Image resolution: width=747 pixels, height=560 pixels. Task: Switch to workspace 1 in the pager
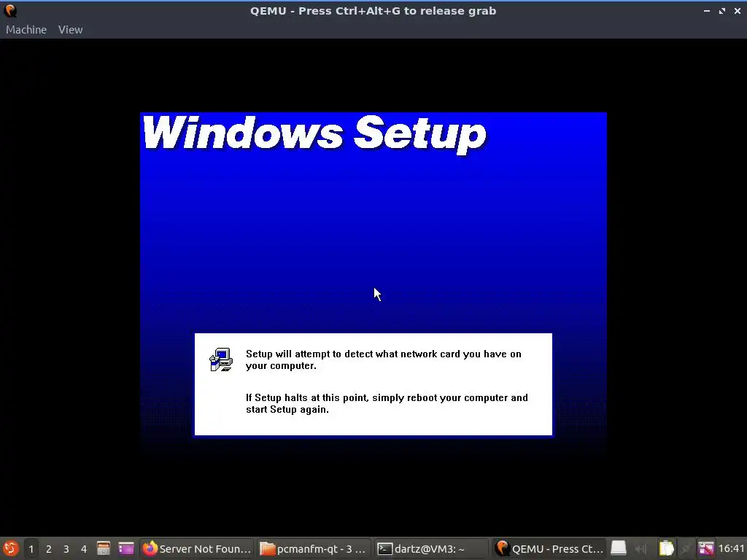pos(31,549)
